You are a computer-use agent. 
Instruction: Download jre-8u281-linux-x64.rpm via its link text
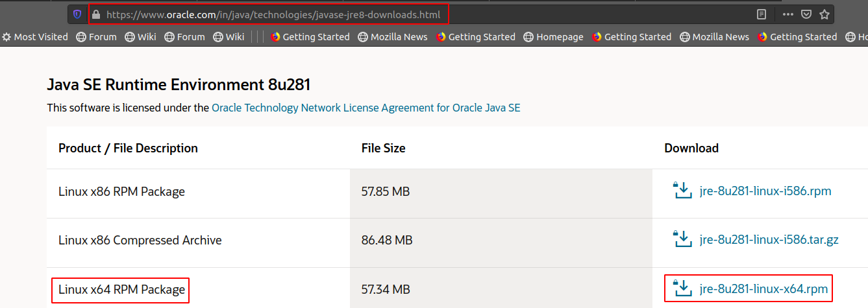(763, 289)
